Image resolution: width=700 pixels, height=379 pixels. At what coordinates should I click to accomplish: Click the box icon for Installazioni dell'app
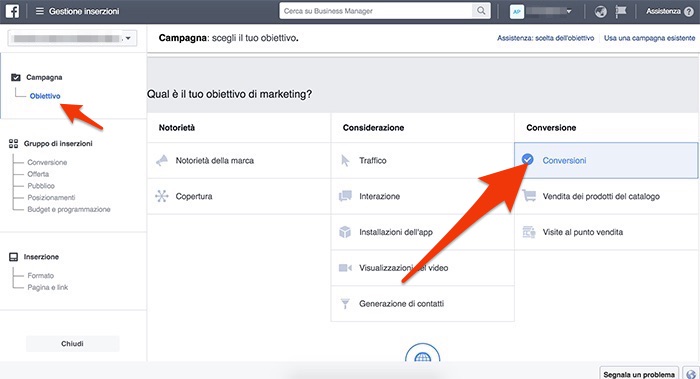click(345, 232)
